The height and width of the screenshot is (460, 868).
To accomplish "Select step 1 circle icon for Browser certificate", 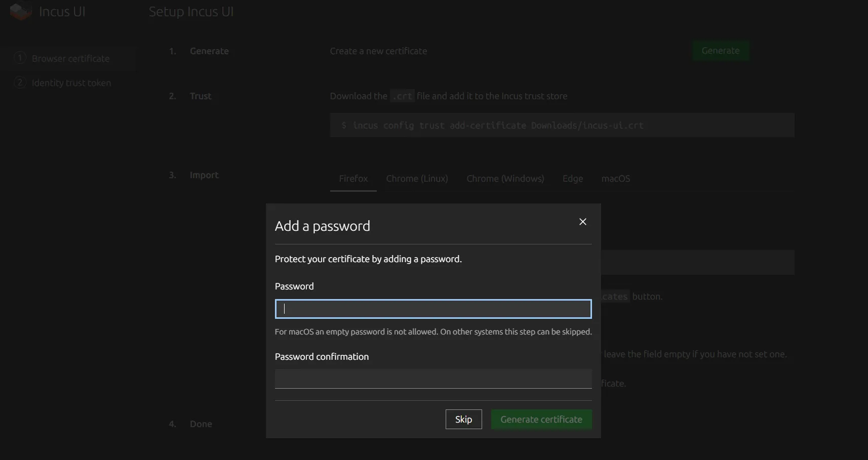I will point(20,58).
